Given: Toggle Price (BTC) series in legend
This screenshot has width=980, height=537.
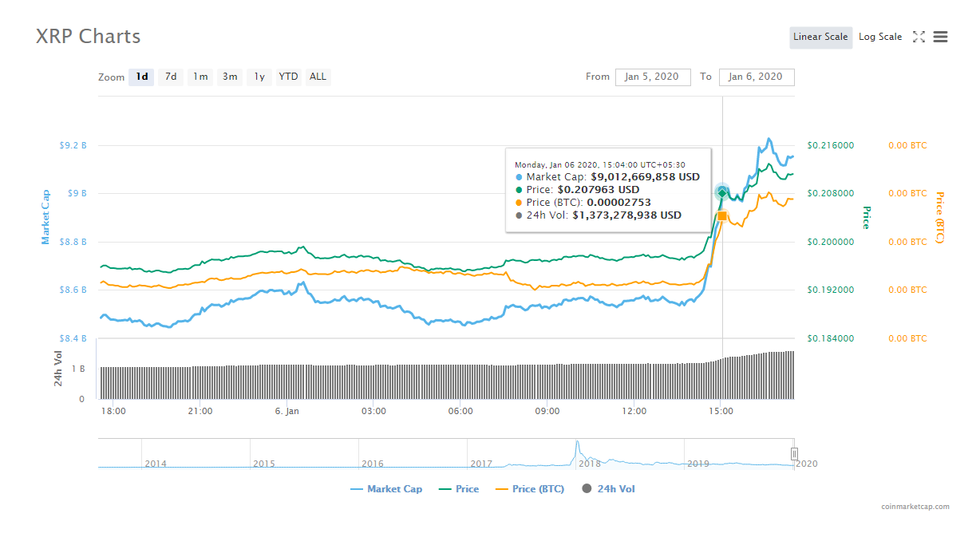Looking at the screenshot, I should (530, 489).
